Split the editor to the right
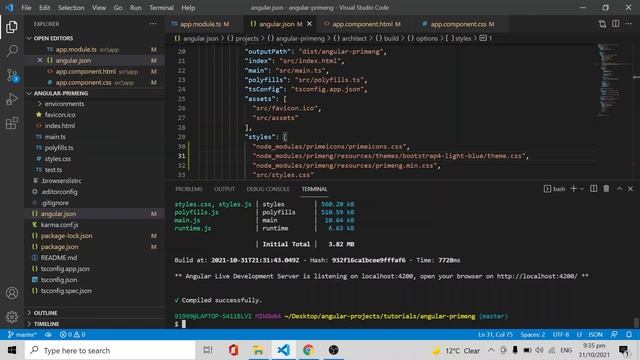Viewport: 640px width, 360px height. [x=616, y=24]
